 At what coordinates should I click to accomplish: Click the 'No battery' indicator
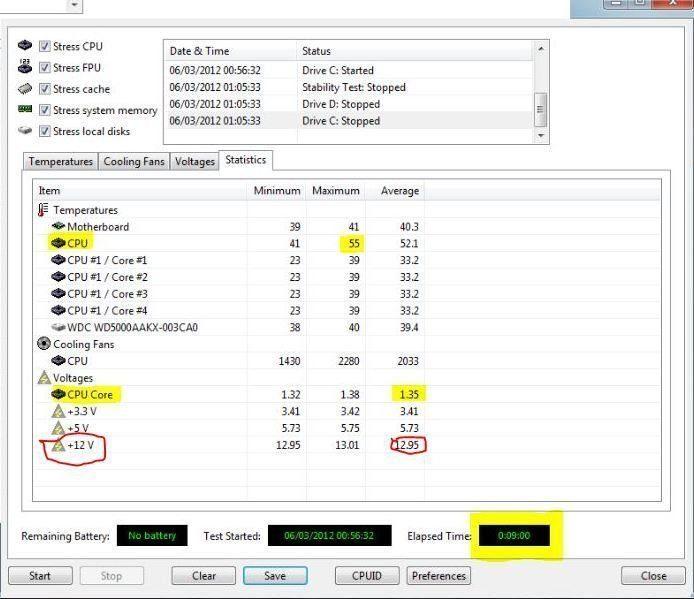(152, 536)
